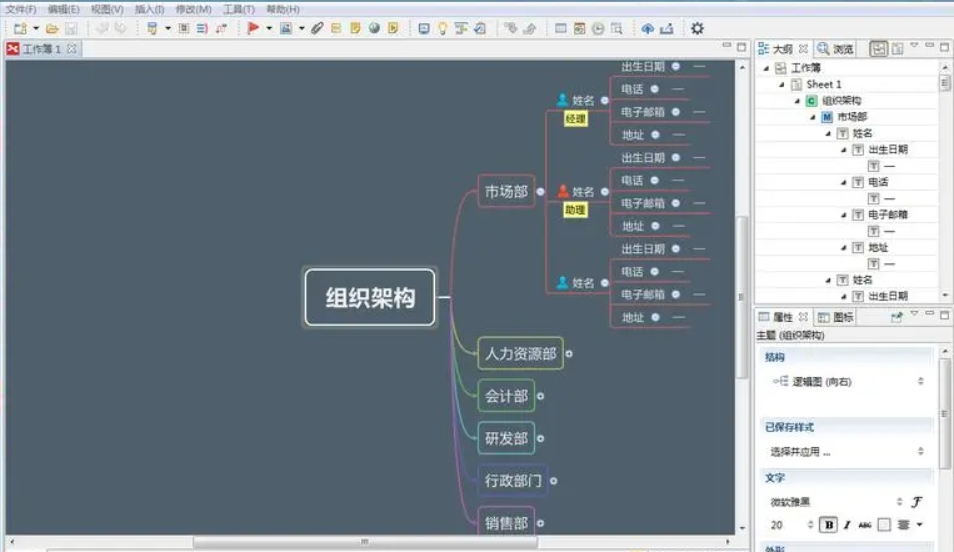
Task: Collapse the 组织架构 node in the outline tree
Action: click(x=797, y=100)
